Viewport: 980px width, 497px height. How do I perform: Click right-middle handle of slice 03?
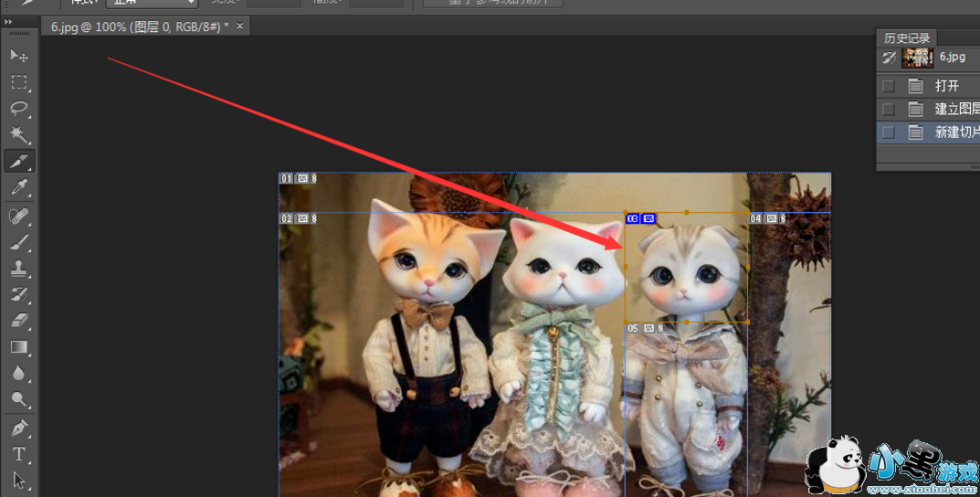[x=747, y=267]
